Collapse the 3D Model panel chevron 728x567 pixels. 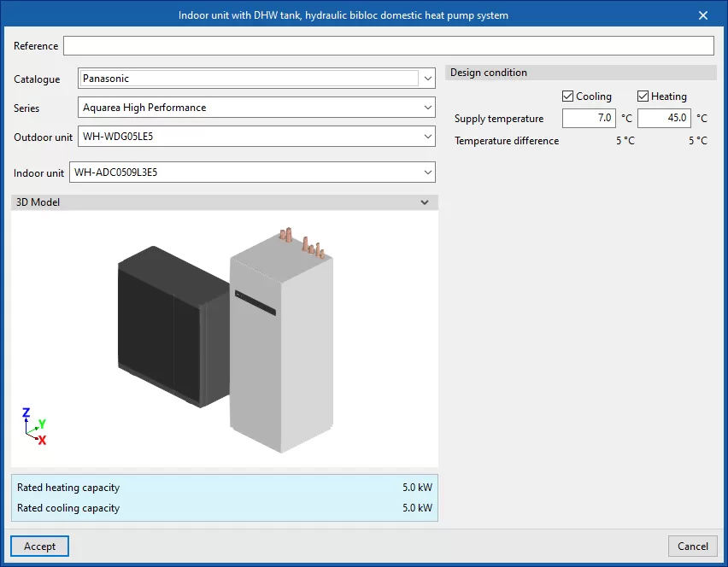(x=425, y=202)
